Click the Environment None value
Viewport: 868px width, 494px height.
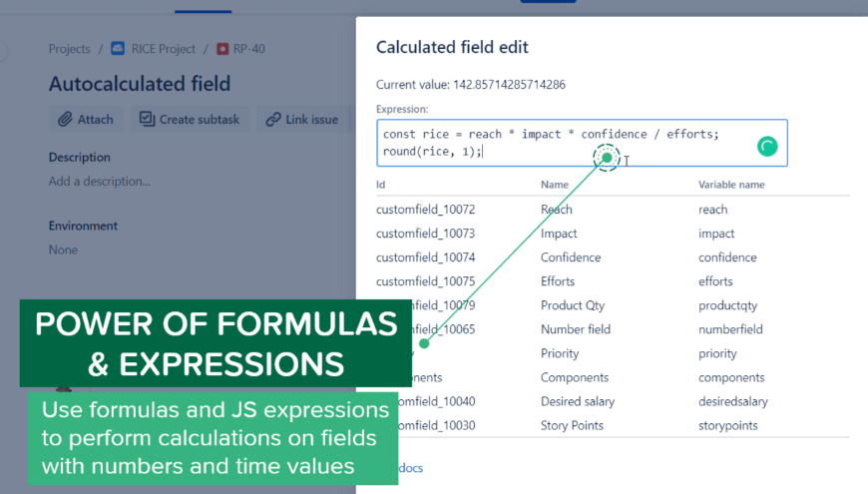tap(63, 249)
